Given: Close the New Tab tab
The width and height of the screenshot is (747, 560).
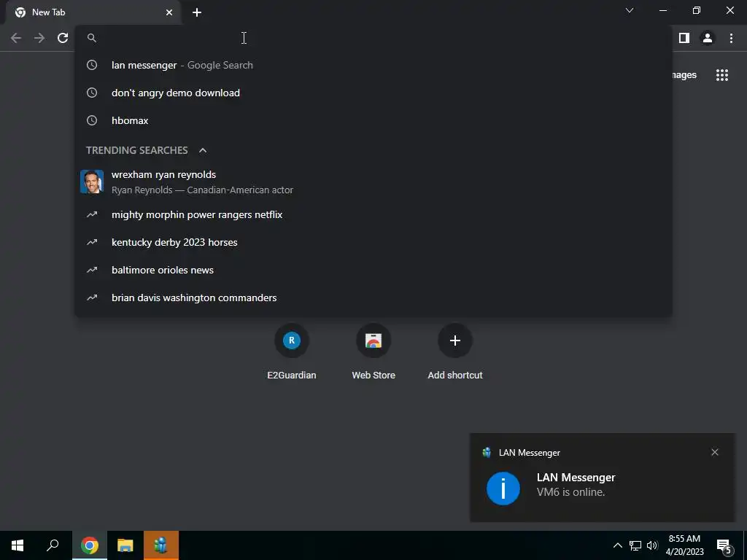Looking at the screenshot, I should 169,12.
